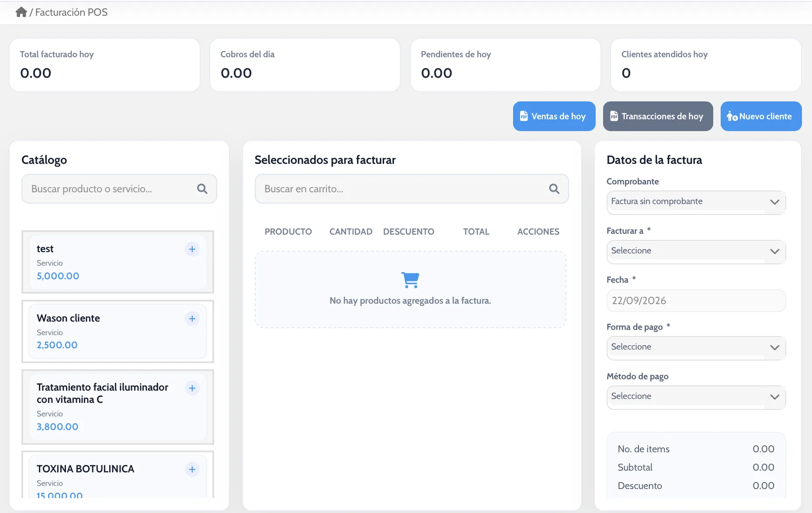This screenshot has width=812, height=513.
Task: Click the catalog search magnifier icon
Action: tap(202, 189)
